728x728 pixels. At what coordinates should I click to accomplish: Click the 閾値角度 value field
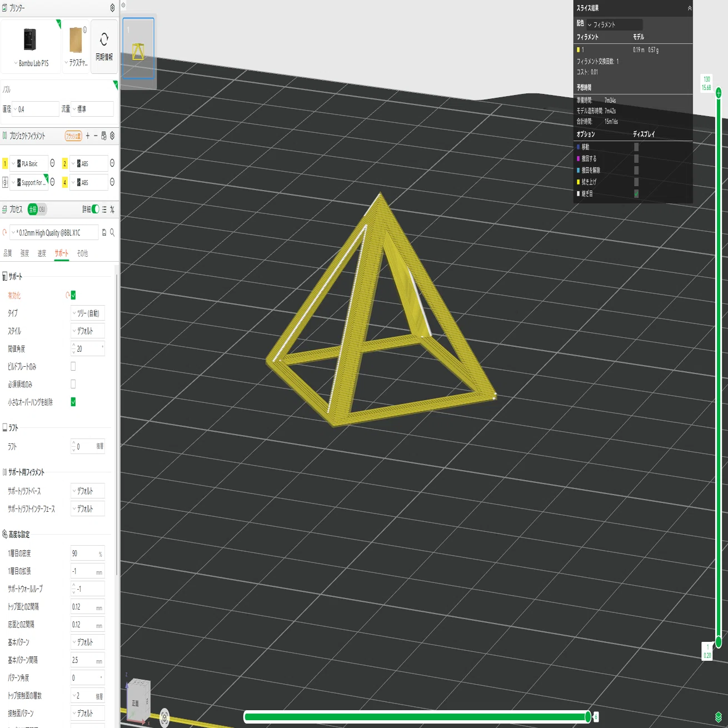coord(88,349)
